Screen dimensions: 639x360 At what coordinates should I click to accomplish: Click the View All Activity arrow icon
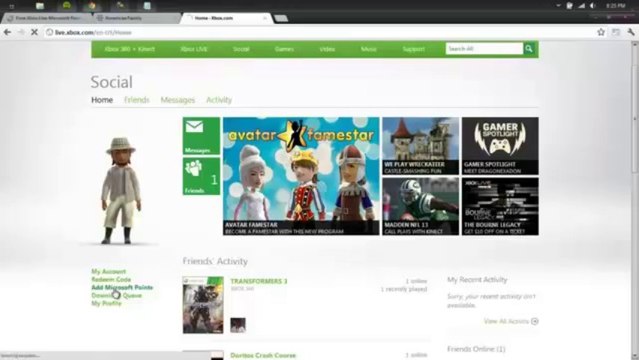[x=535, y=321]
